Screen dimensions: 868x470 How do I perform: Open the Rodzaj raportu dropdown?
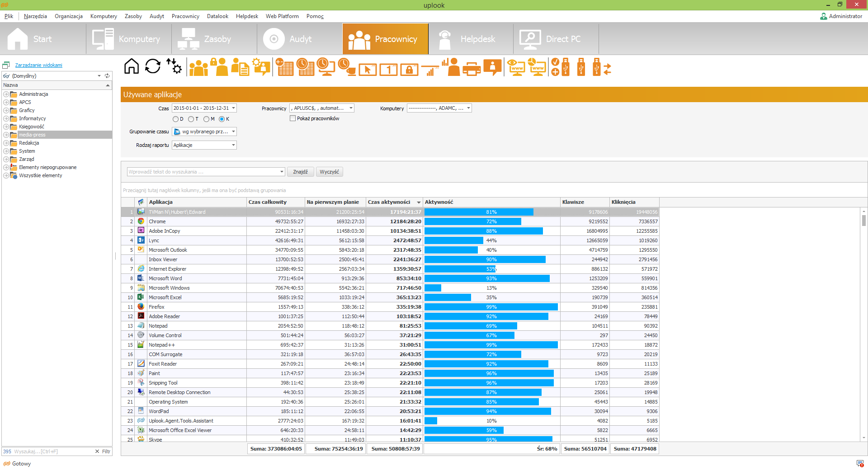point(233,145)
